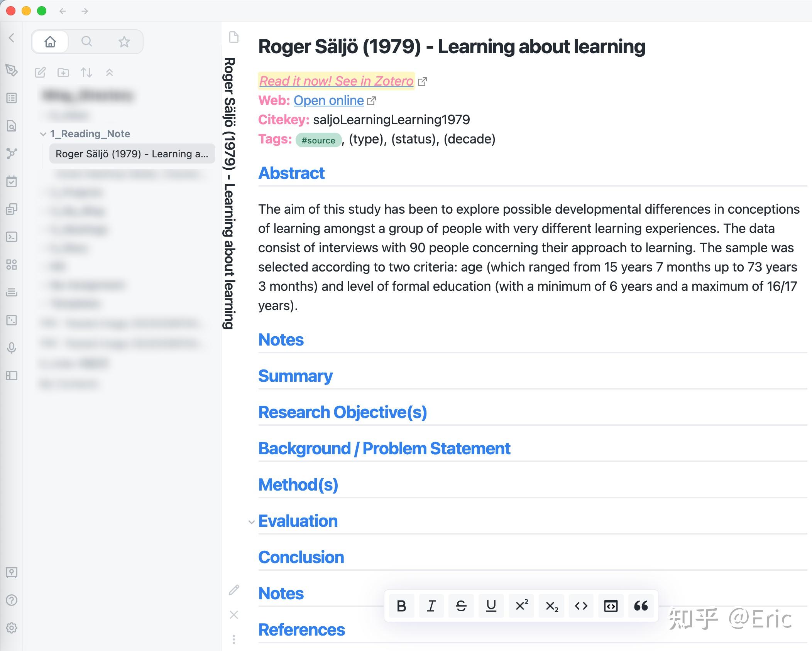The width and height of the screenshot is (812, 651).
Task: Toggle bold formatting
Action: click(x=401, y=606)
